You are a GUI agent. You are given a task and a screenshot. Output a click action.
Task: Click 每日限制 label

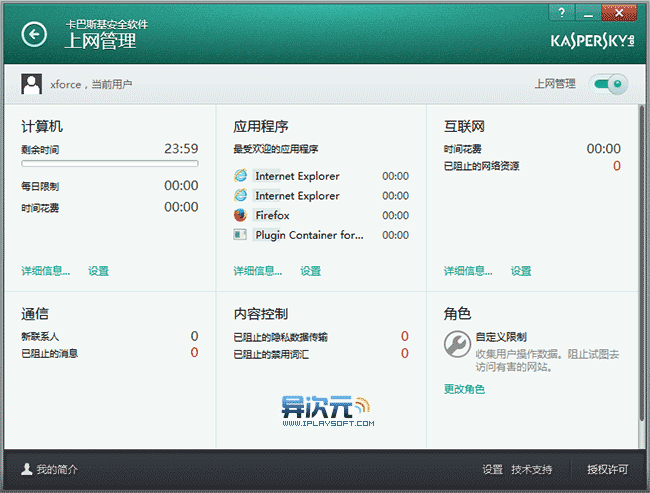click(40, 186)
